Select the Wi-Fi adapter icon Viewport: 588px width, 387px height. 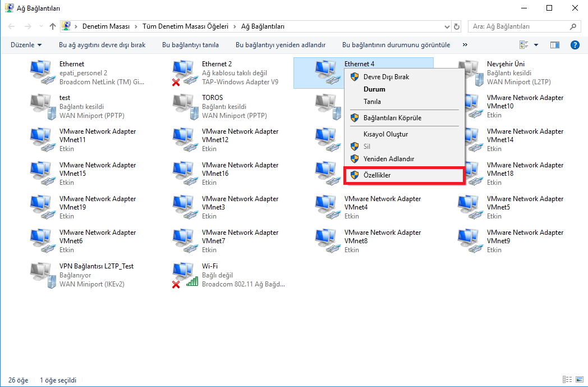click(186, 275)
